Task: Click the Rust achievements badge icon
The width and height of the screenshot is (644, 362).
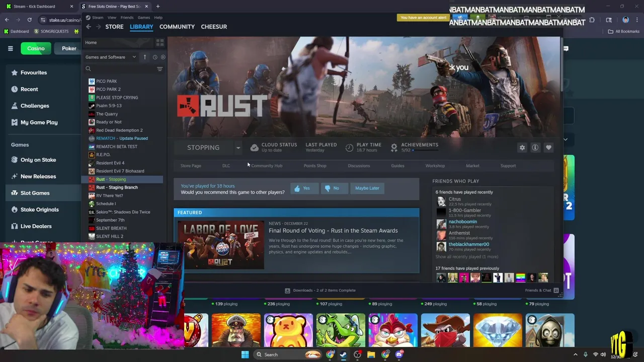Action: tap(394, 147)
